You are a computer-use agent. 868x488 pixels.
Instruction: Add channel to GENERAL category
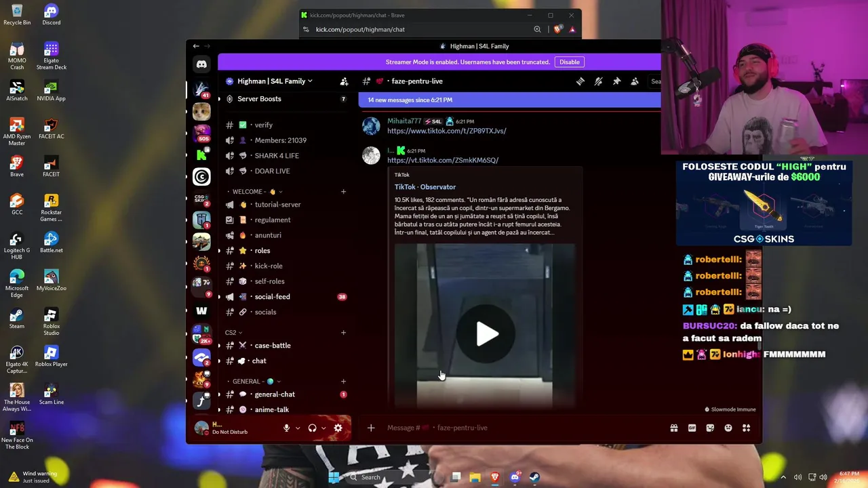click(x=344, y=382)
